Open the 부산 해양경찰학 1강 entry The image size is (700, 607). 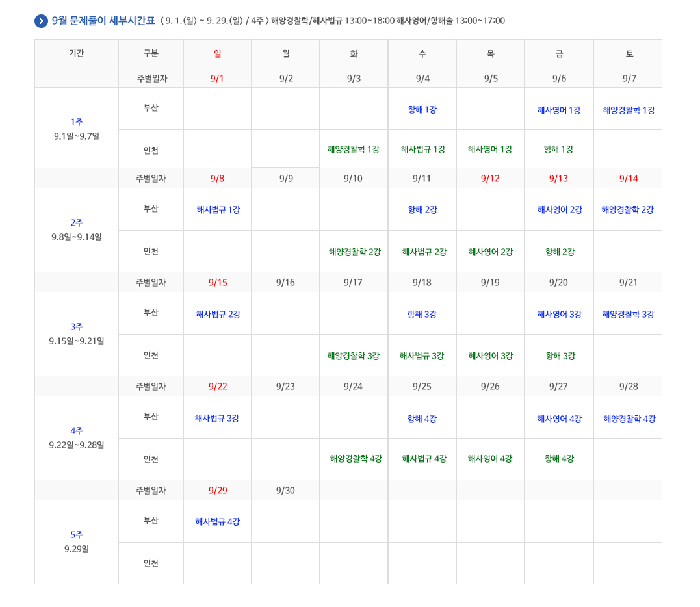tap(629, 110)
